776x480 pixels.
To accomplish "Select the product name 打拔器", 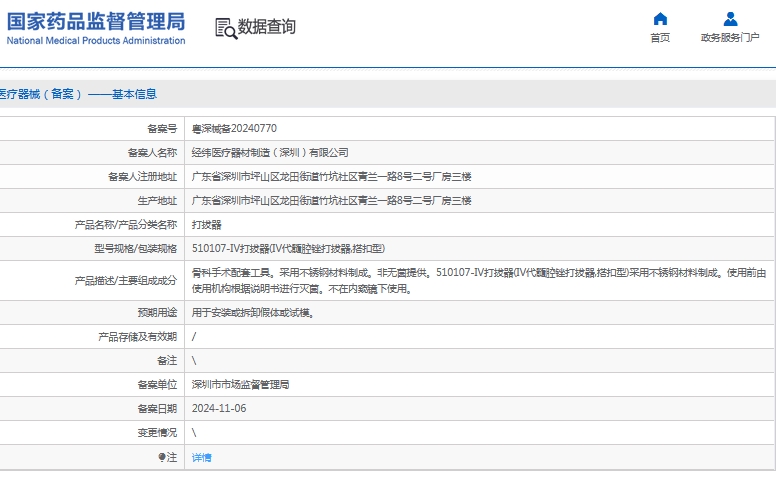I will 206,225.
